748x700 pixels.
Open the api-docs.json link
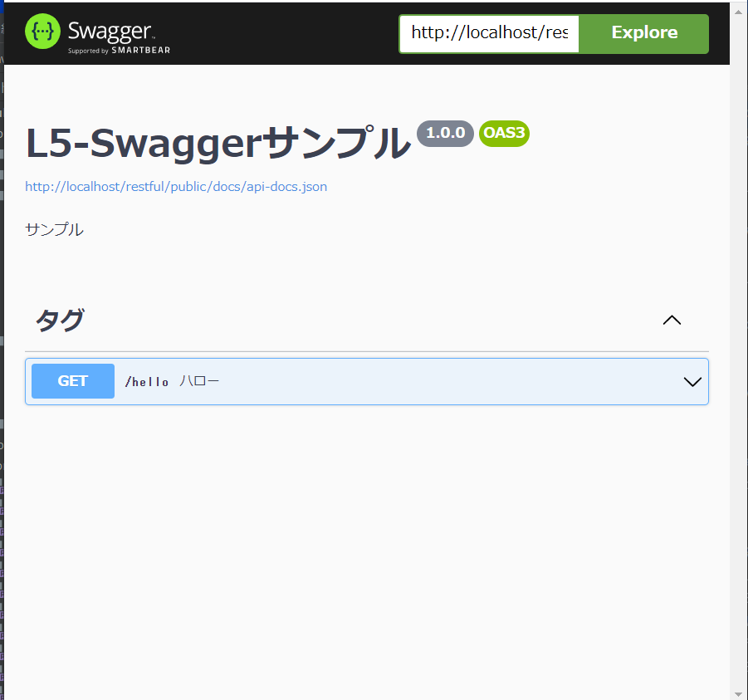click(x=176, y=187)
